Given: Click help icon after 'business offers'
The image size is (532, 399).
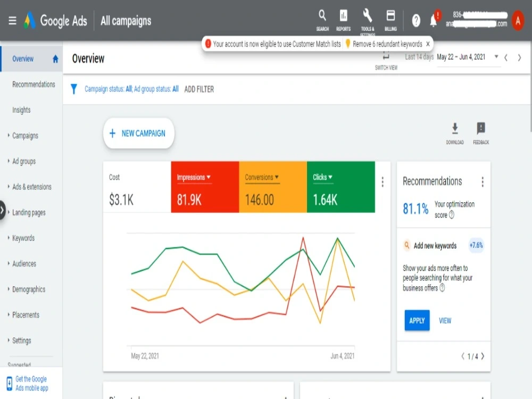Looking at the screenshot, I should [x=442, y=288].
